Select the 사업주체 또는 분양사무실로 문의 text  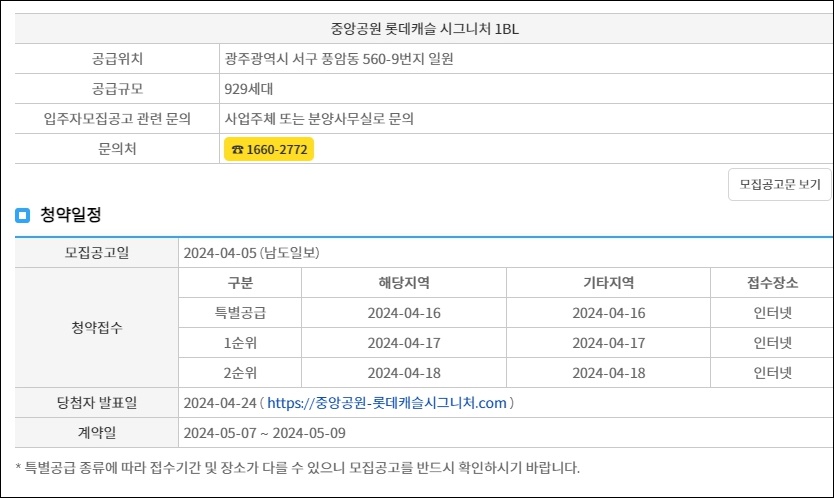pos(319,119)
